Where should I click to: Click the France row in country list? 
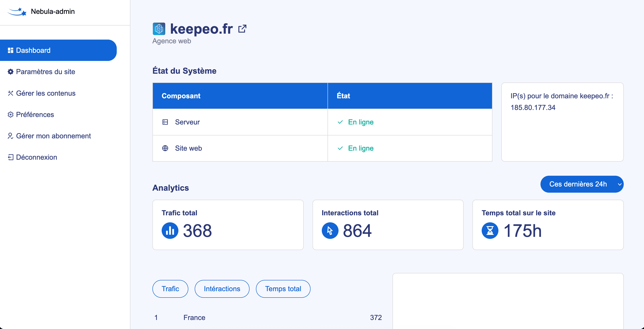[x=268, y=318]
